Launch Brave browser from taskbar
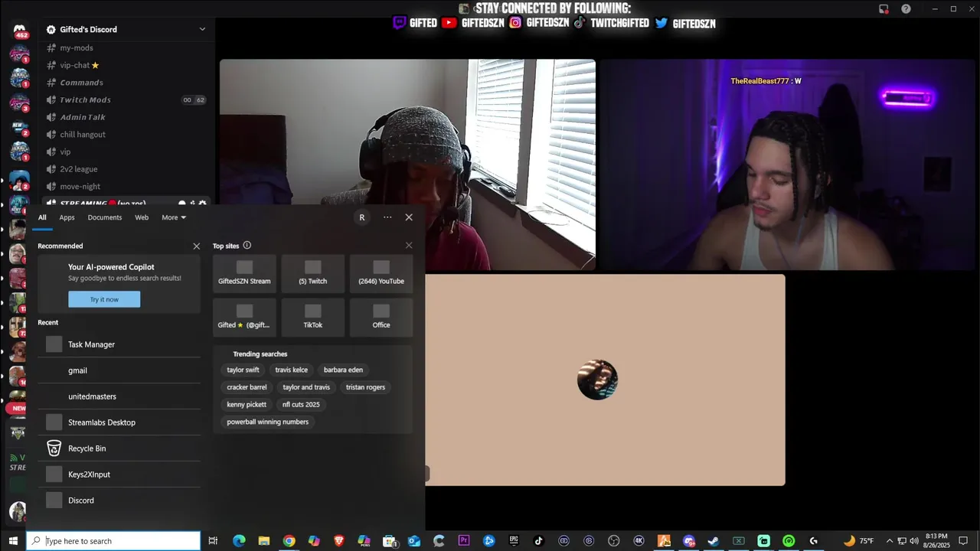This screenshot has height=551, width=980. [x=339, y=541]
